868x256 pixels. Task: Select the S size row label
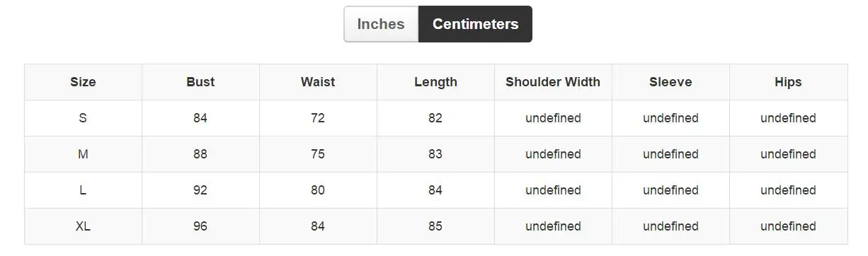pyautogui.click(x=83, y=118)
